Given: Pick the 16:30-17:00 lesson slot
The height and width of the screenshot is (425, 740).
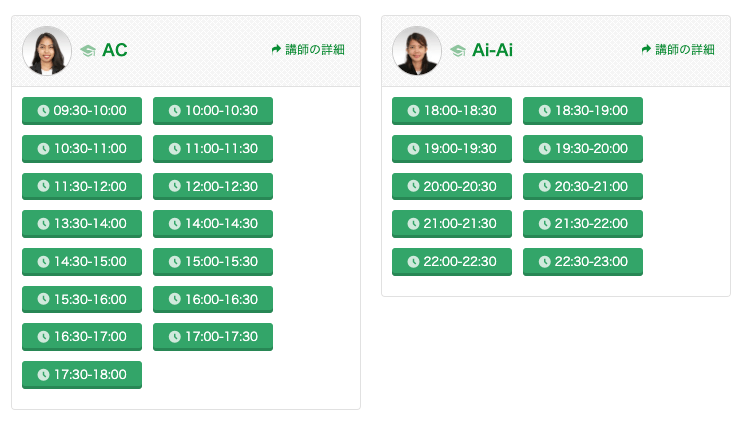Looking at the screenshot, I should [82, 337].
